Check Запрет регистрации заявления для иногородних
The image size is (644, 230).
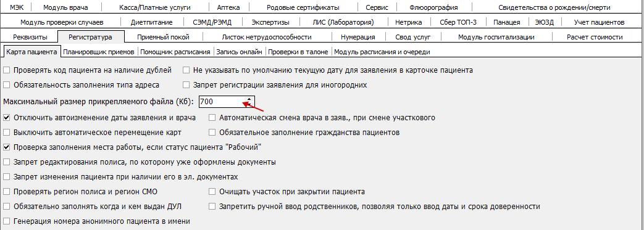(x=186, y=85)
